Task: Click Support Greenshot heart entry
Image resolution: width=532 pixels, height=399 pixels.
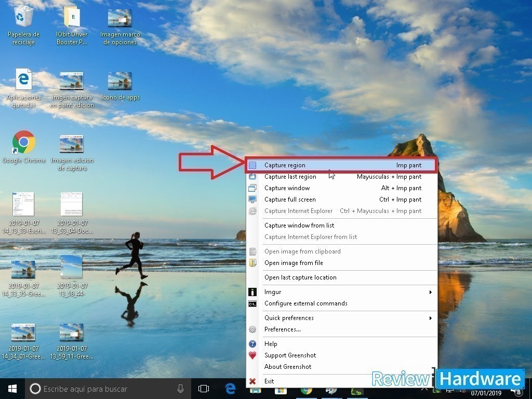Action: coord(341,355)
